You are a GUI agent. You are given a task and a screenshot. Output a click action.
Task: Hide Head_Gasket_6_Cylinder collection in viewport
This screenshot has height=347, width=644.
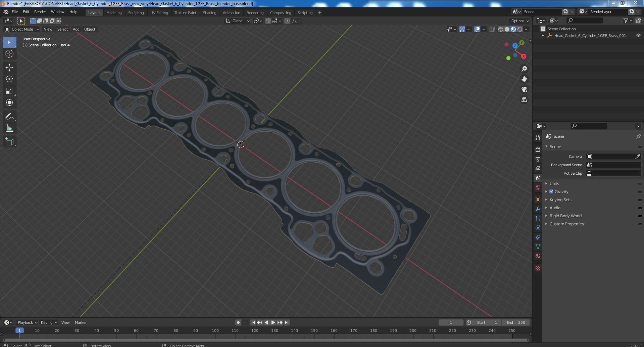click(x=638, y=35)
